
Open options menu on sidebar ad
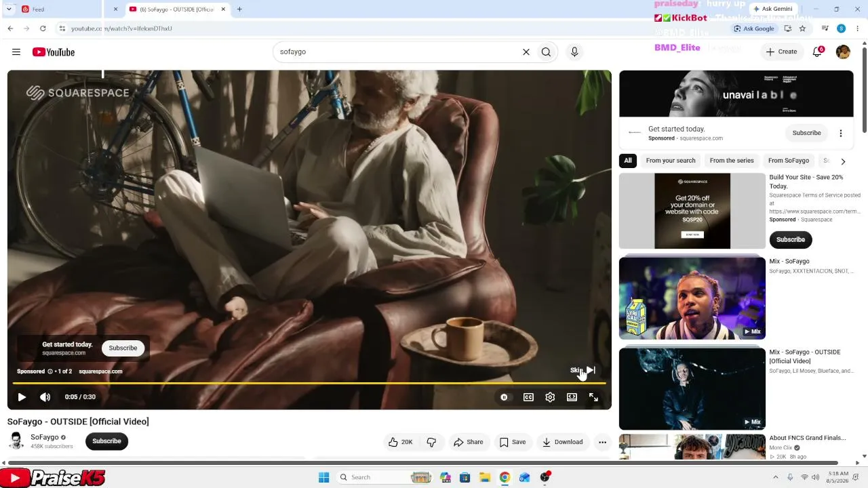(x=841, y=134)
